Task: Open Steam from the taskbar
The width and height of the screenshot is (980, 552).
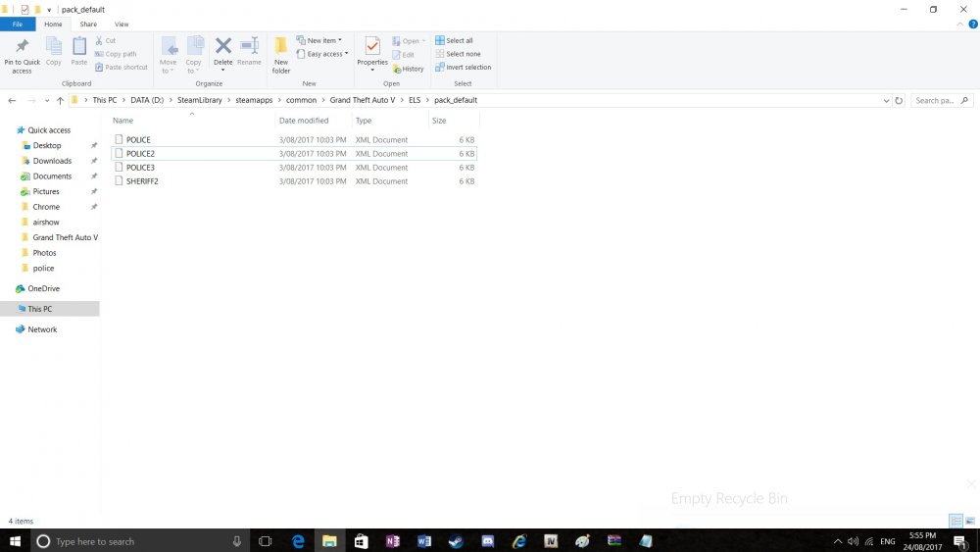Action: [456, 541]
